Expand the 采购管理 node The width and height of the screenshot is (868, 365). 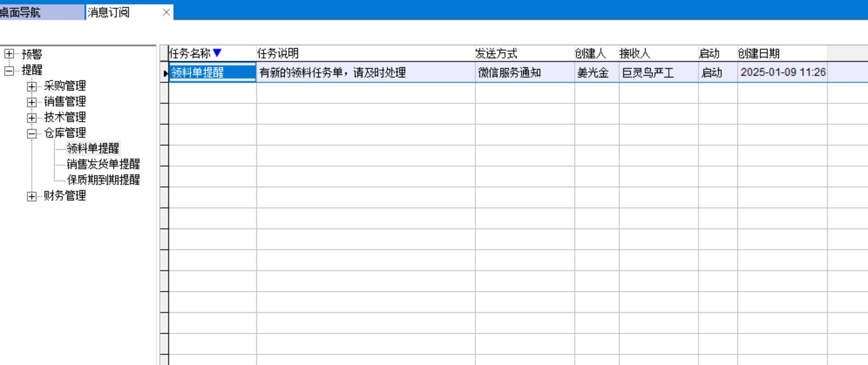[31, 87]
